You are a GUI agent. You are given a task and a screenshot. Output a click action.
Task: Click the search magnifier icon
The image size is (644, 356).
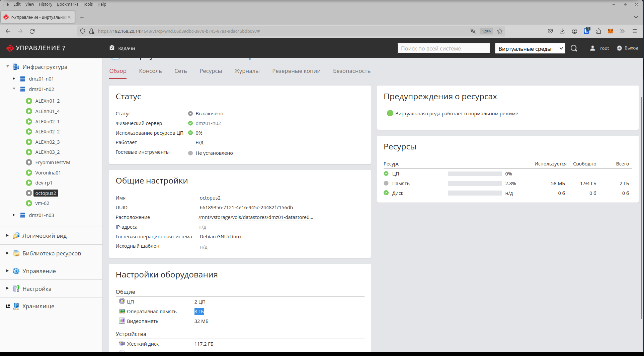(x=574, y=48)
